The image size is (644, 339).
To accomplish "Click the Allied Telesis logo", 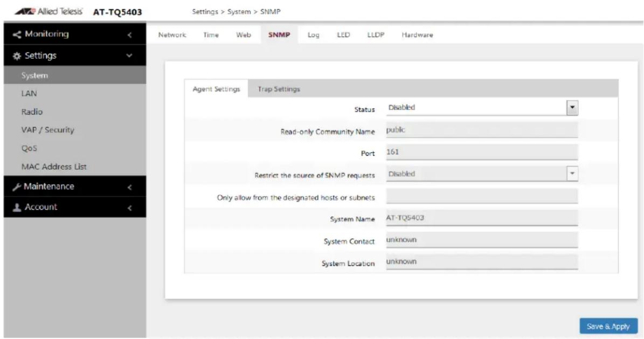I will tap(49, 11).
